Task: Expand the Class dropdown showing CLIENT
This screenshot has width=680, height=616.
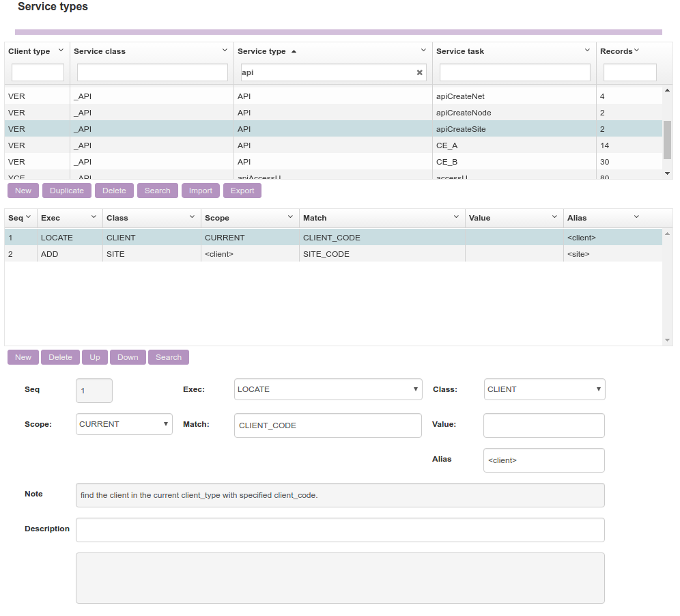Action: (x=544, y=389)
